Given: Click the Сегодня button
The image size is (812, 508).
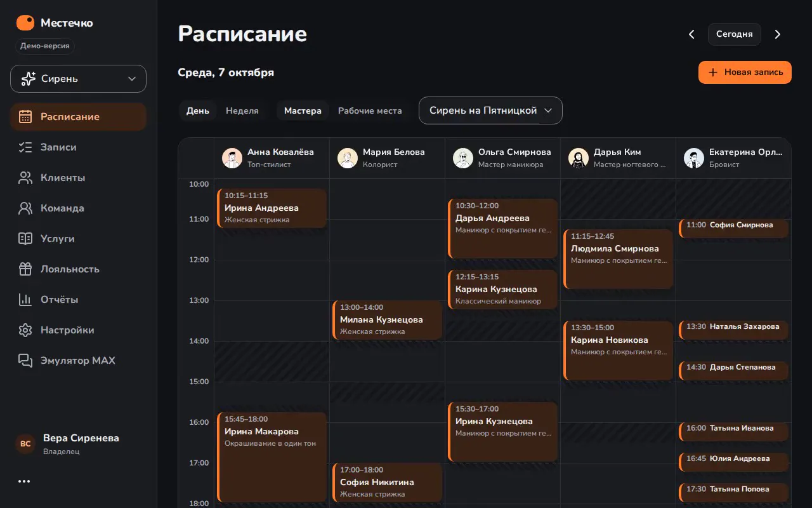Looking at the screenshot, I should click(735, 34).
